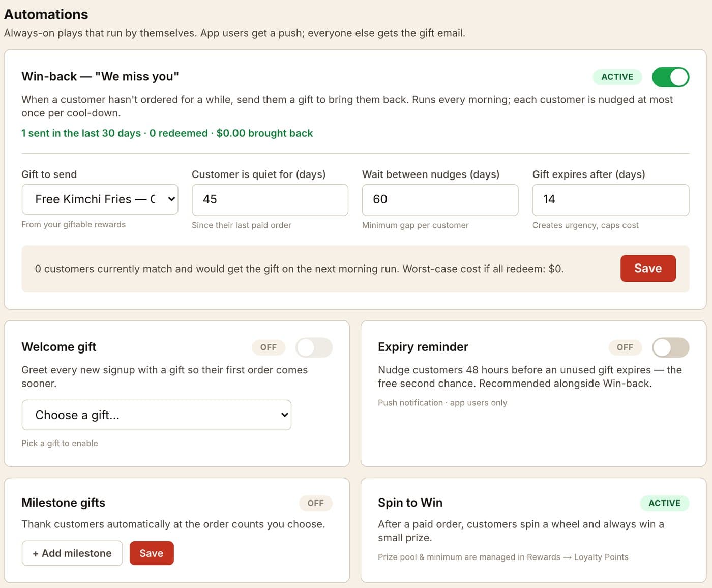This screenshot has height=588, width=712.
Task: Turn off the Win-back automation toggle
Action: click(670, 77)
